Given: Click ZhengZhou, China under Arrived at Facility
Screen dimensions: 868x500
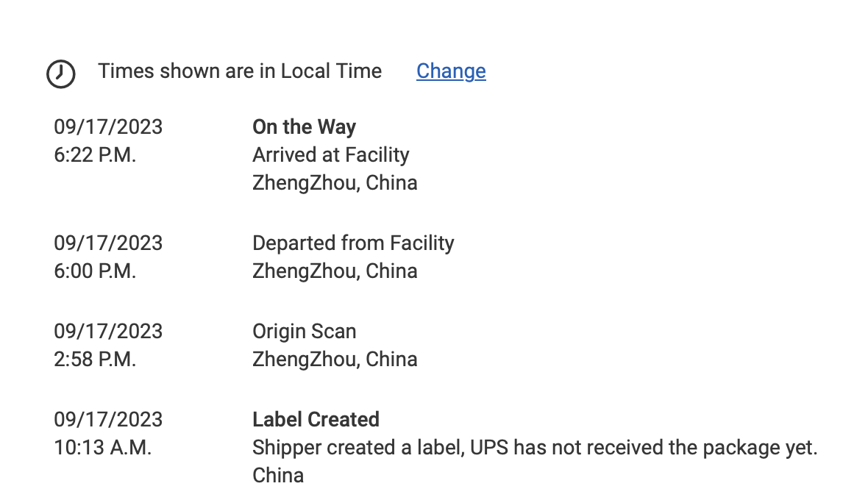Looking at the screenshot, I should click(x=335, y=183).
